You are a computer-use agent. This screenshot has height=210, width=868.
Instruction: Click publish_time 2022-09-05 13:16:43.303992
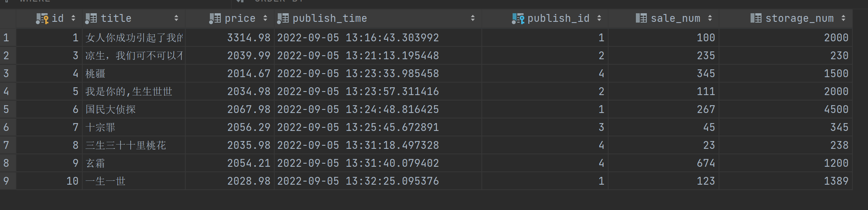tap(358, 38)
